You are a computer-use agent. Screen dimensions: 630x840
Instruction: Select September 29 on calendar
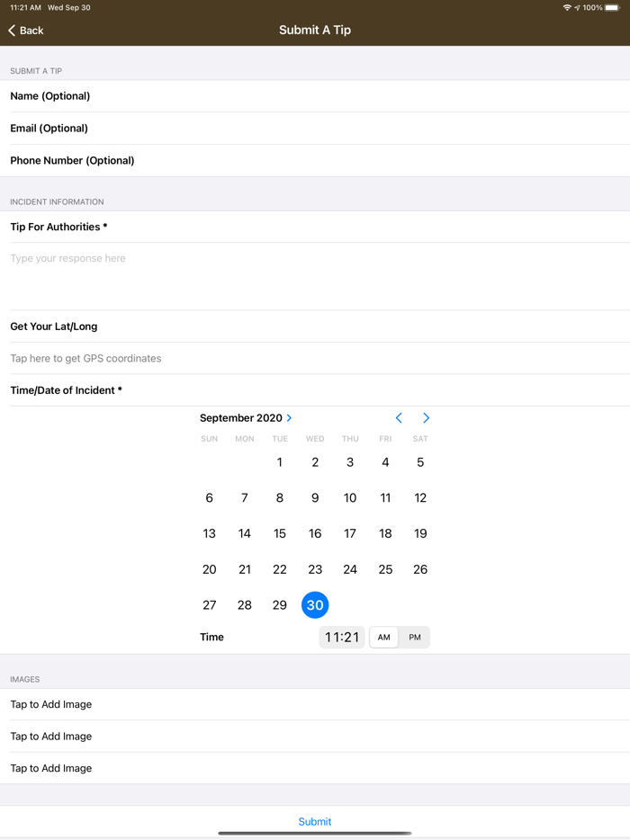[279, 605]
